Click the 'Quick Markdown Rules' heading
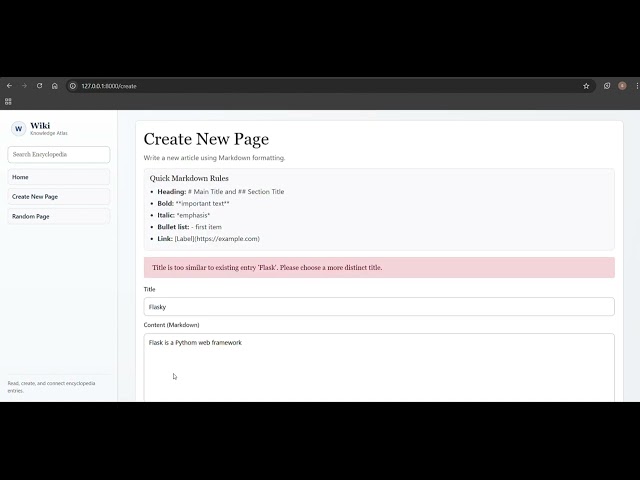The height and width of the screenshot is (480, 640). click(189, 178)
